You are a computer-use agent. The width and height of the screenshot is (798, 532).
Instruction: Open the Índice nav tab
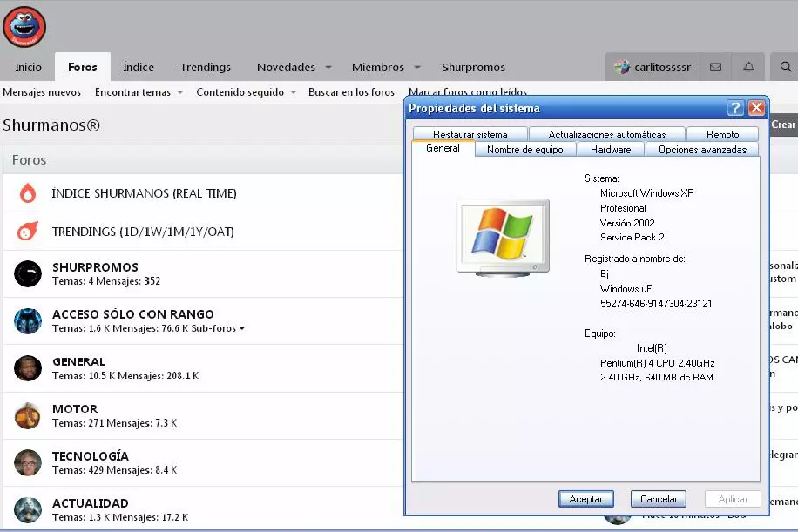pos(139,67)
